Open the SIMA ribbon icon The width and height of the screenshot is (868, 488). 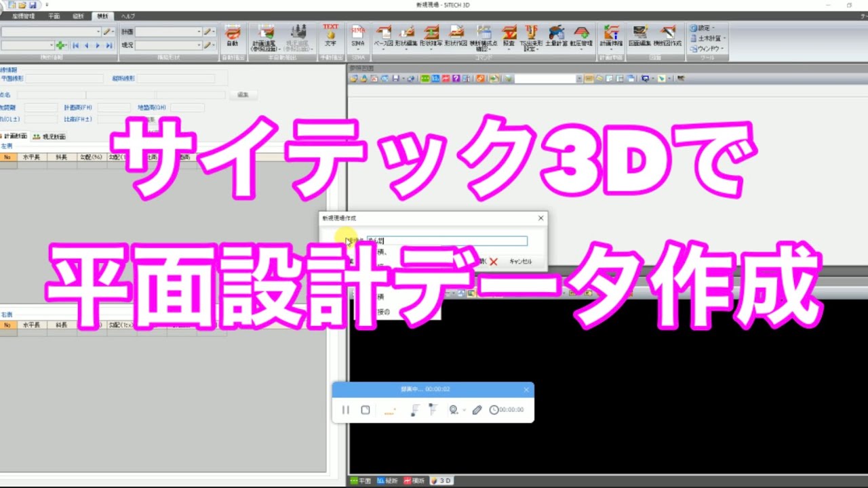pos(358,36)
